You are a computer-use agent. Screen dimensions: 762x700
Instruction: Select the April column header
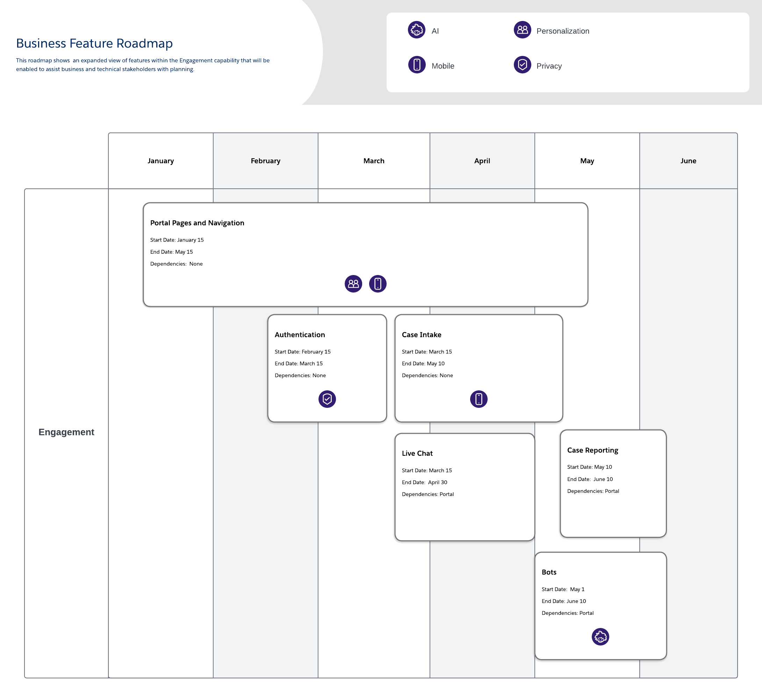click(x=482, y=161)
